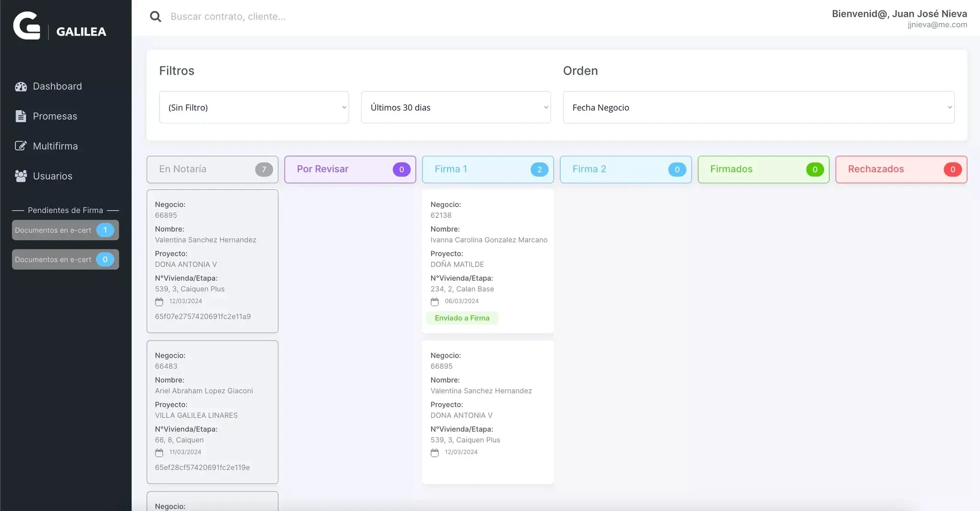Click the Filtros heading
980x511 pixels.
[x=177, y=71]
